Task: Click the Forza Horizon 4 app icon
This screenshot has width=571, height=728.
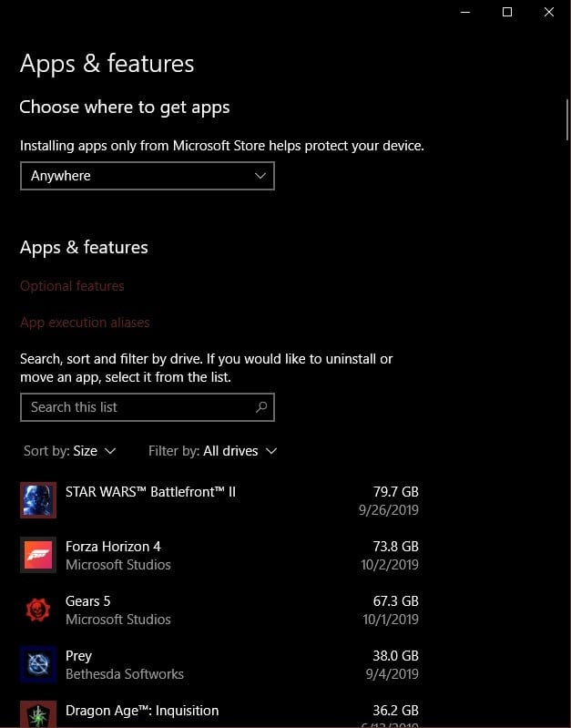Action: [38, 555]
